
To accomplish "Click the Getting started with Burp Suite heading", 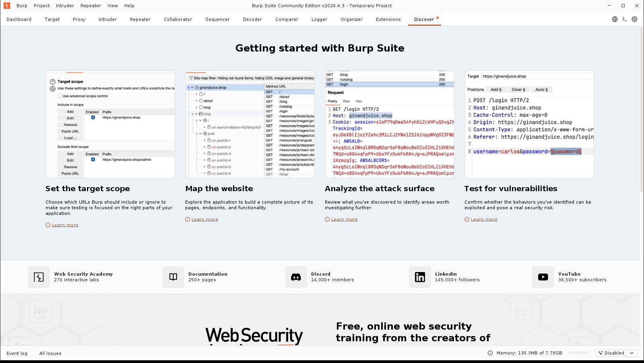I will pos(320,48).
